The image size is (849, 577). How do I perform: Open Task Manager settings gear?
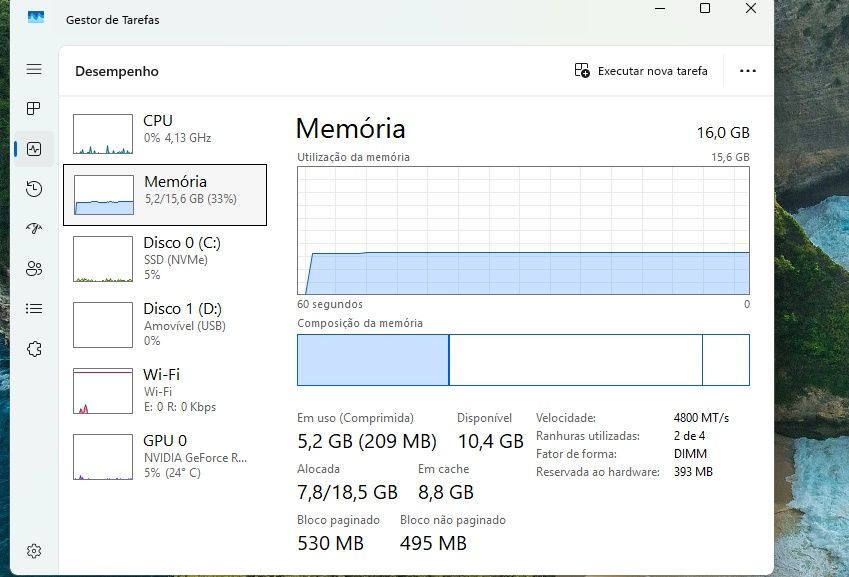tap(34, 551)
